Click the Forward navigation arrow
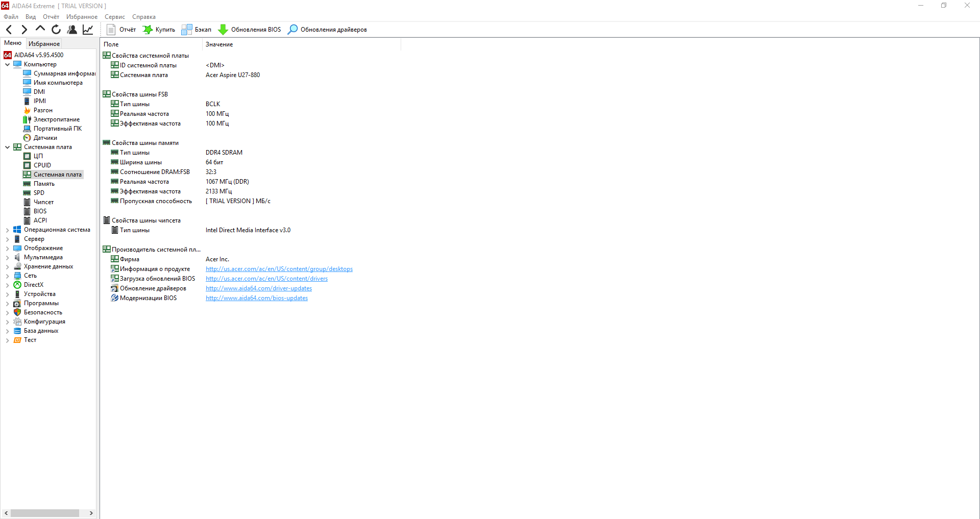980x519 pixels. pyautogui.click(x=24, y=30)
